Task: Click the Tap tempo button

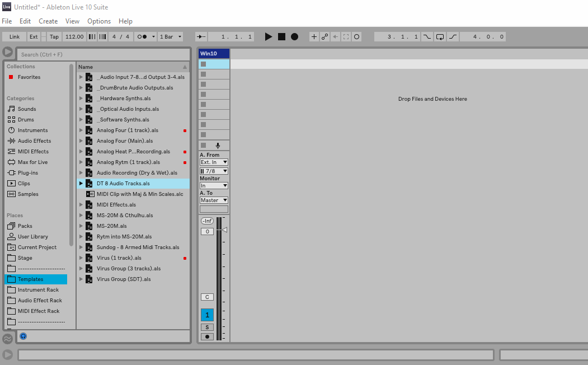Action: [54, 37]
